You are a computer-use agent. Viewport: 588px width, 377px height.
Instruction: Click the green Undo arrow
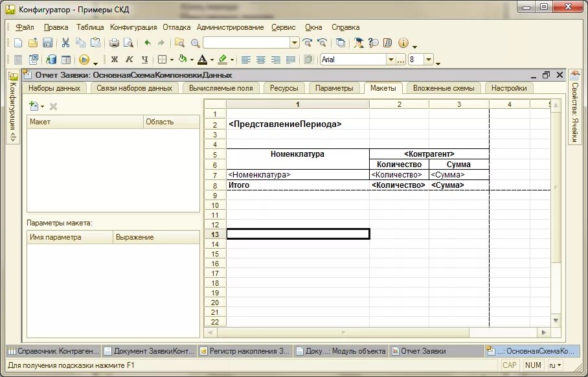coord(148,43)
